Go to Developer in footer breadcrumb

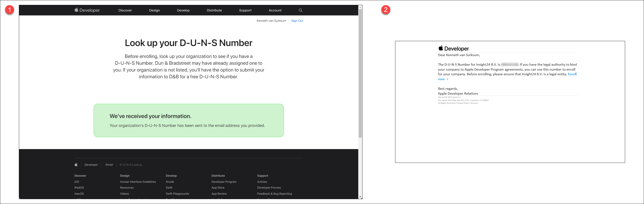point(91,165)
